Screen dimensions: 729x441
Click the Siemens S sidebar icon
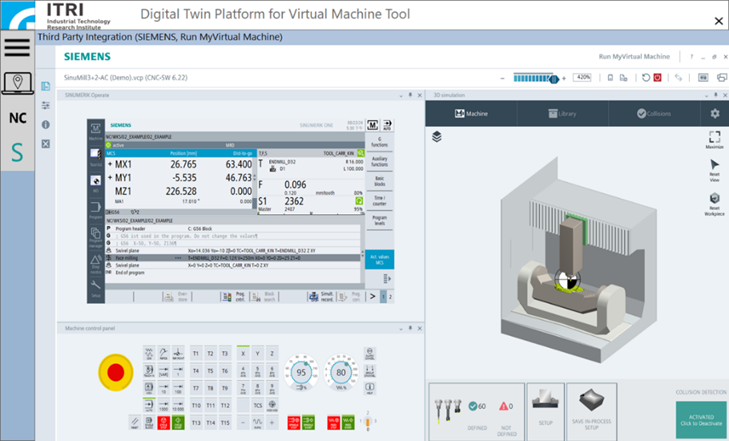(x=17, y=153)
